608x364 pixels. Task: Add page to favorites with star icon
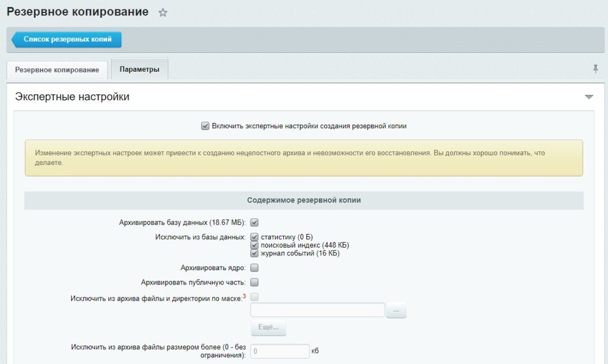point(163,13)
